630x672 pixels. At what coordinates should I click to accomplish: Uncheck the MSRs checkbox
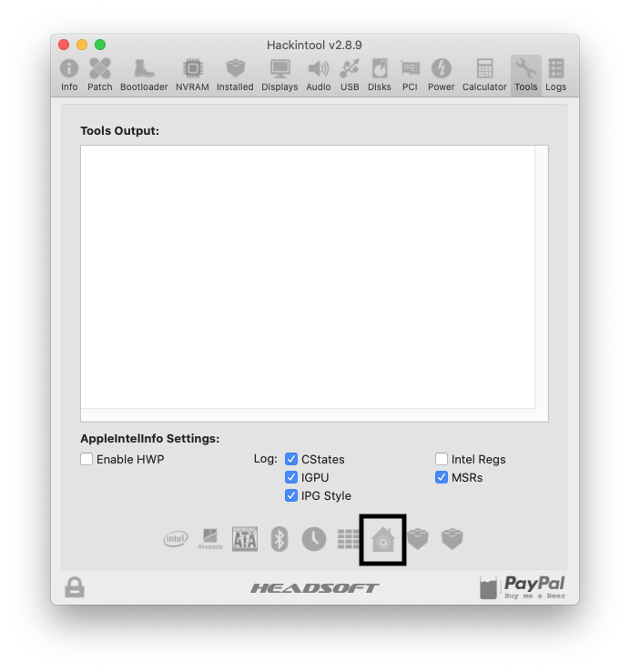tap(442, 477)
